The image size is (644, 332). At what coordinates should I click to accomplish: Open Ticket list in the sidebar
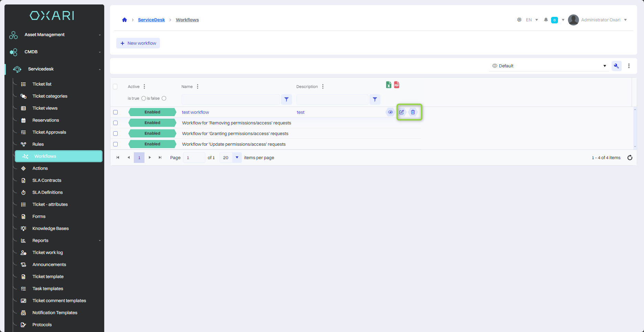(x=42, y=84)
